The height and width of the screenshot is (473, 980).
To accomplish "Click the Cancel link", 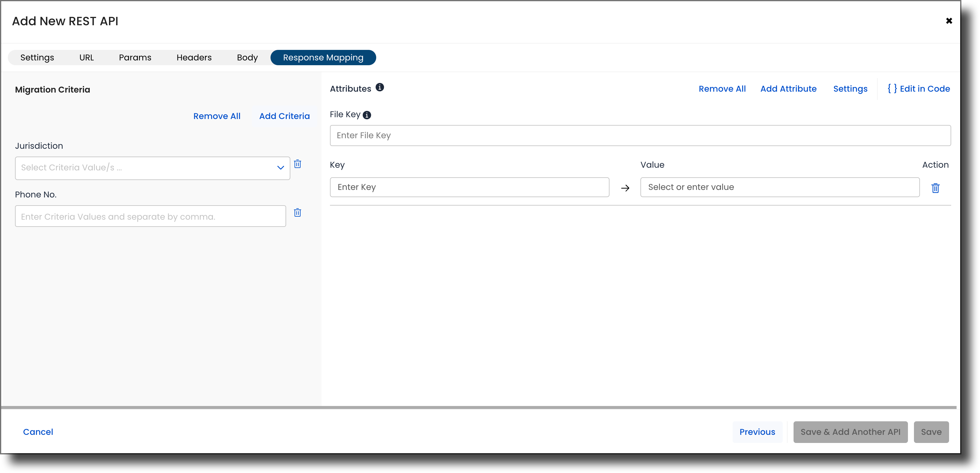I will click(38, 432).
